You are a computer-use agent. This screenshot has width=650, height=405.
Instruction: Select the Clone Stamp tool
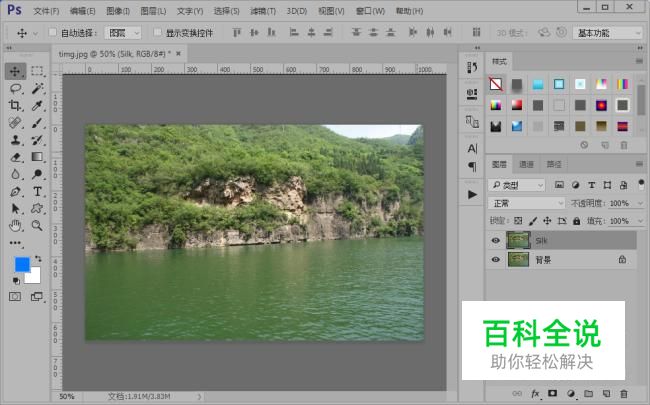(15, 140)
